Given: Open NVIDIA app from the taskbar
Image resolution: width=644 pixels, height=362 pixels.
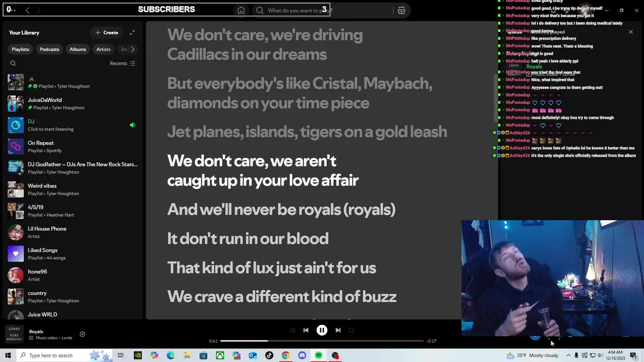Looking at the screenshot, I should pyautogui.click(x=137, y=355).
